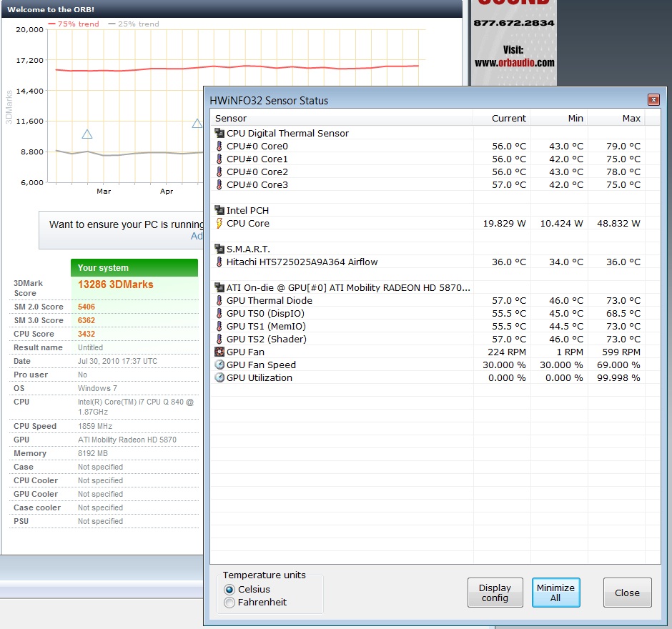
Task: Click the thermometer icon for Hitachi Airflow
Action: tap(219, 262)
